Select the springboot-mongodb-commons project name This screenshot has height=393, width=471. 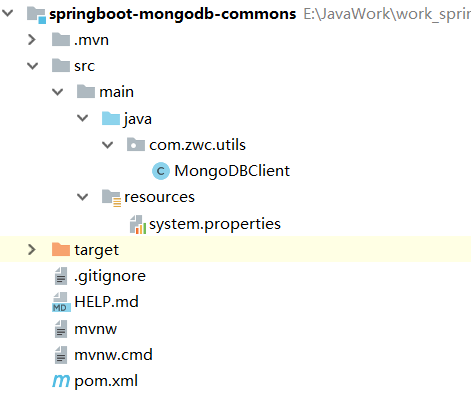(x=173, y=15)
